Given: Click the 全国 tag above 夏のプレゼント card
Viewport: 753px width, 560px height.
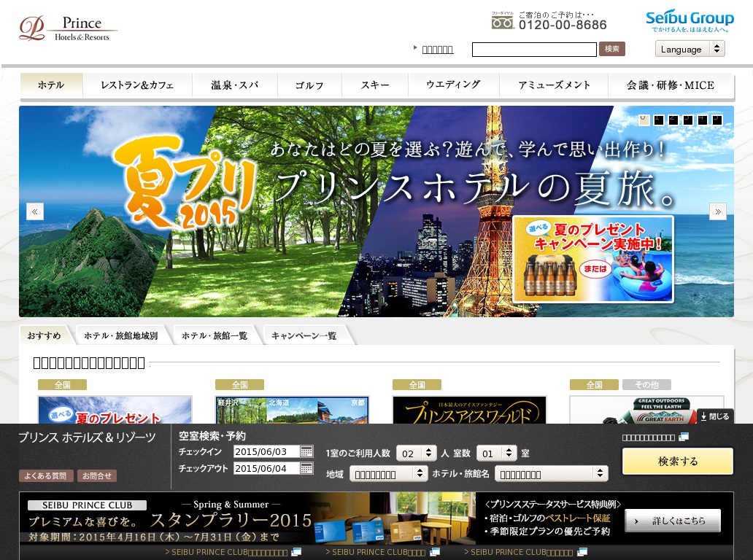Looking at the screenshot, I should [x=63, y=385].
